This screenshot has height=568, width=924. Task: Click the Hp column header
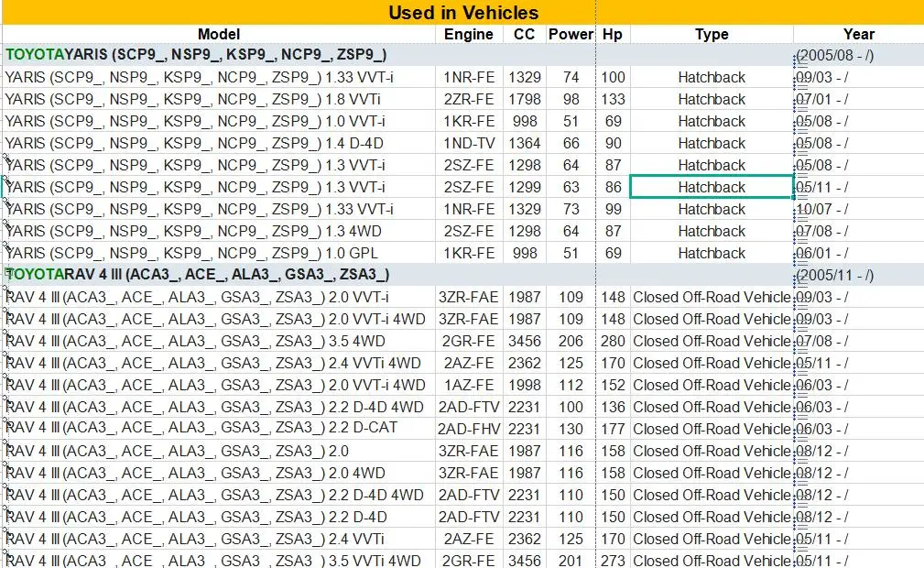613,34
